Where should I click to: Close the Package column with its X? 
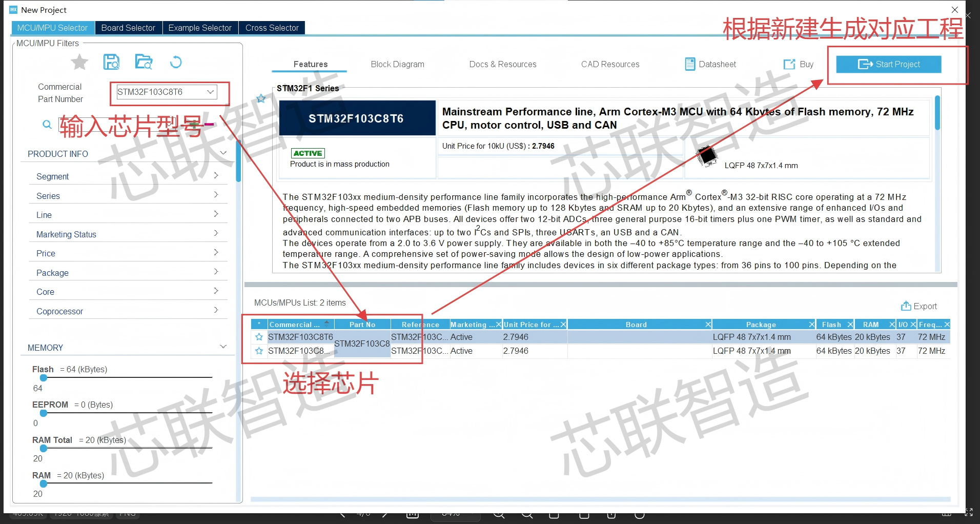(811, 325)
